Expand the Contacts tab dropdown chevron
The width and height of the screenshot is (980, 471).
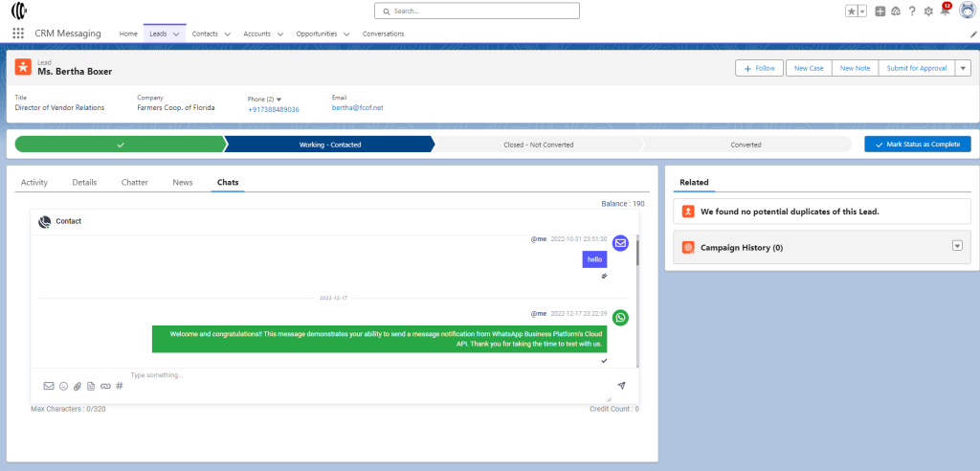(x=228, y=34)
